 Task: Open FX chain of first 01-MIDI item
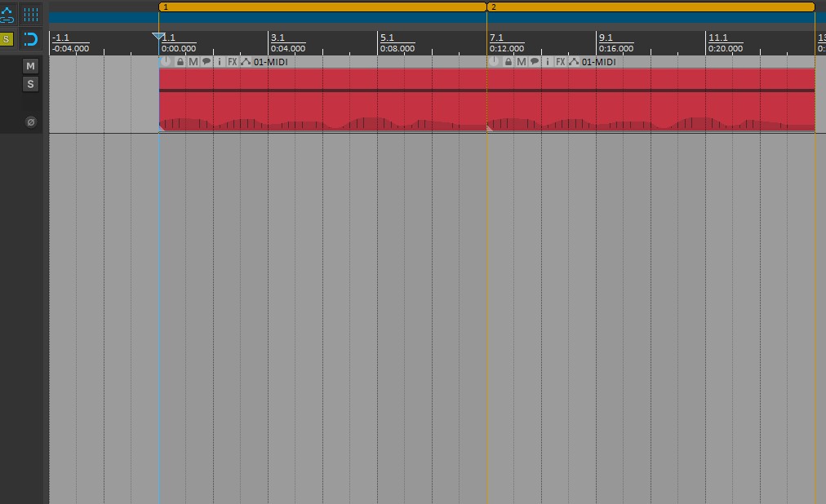click(x=233, y=61)
